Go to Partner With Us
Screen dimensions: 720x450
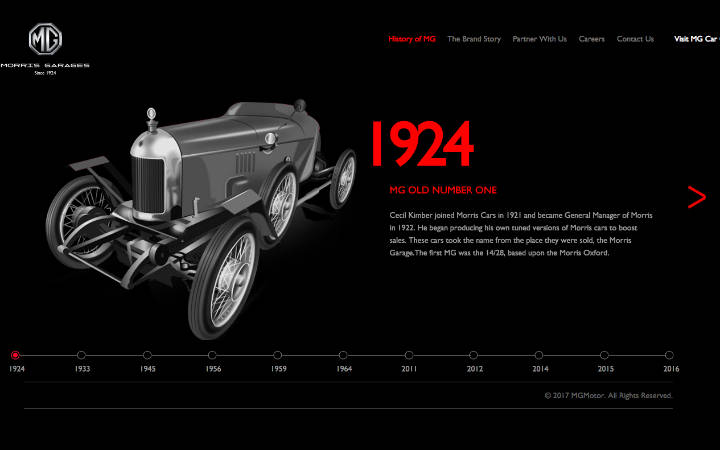click(540, 39)
